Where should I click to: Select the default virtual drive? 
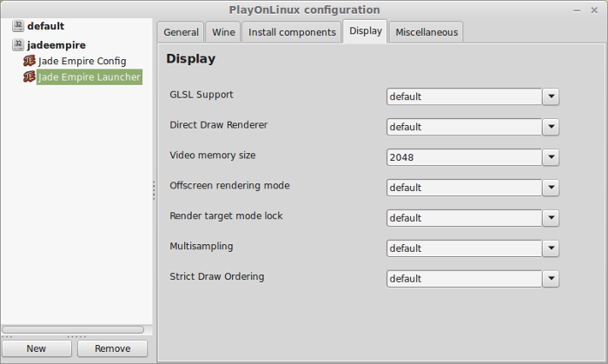coord(46,26)
